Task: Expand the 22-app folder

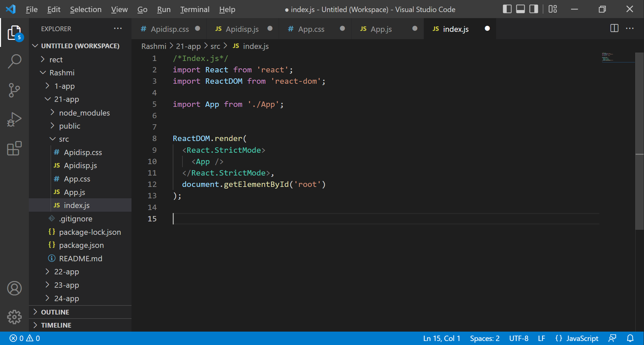Action: (x=80, y=272)
